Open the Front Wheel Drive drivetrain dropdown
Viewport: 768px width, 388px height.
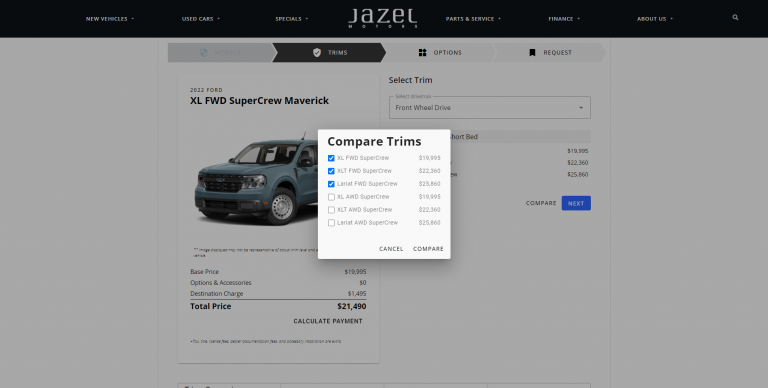[490, 107]
